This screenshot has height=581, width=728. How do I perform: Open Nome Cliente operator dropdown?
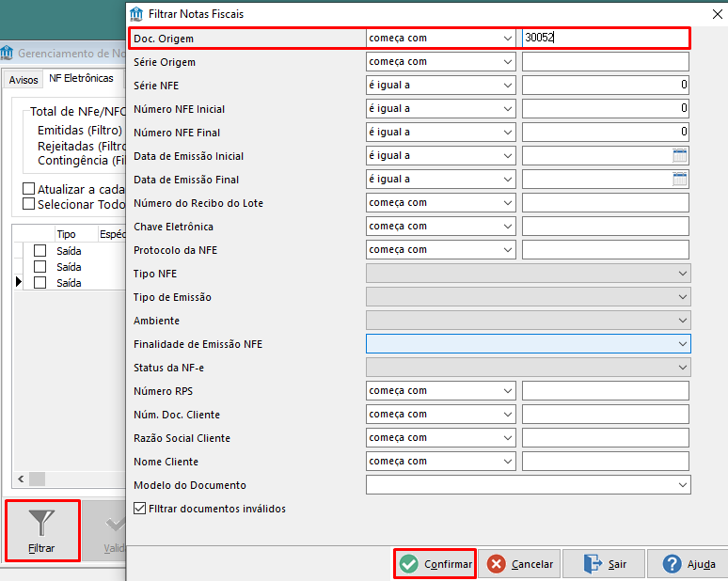[508, 462]
